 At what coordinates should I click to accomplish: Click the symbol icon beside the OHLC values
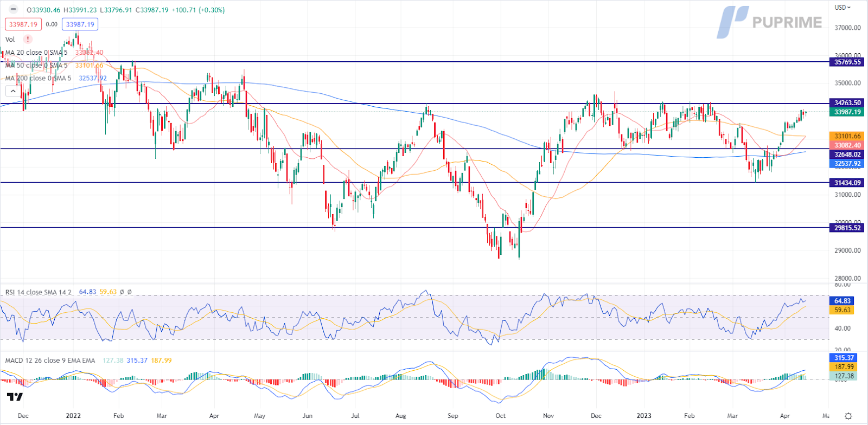pos(14,10)
